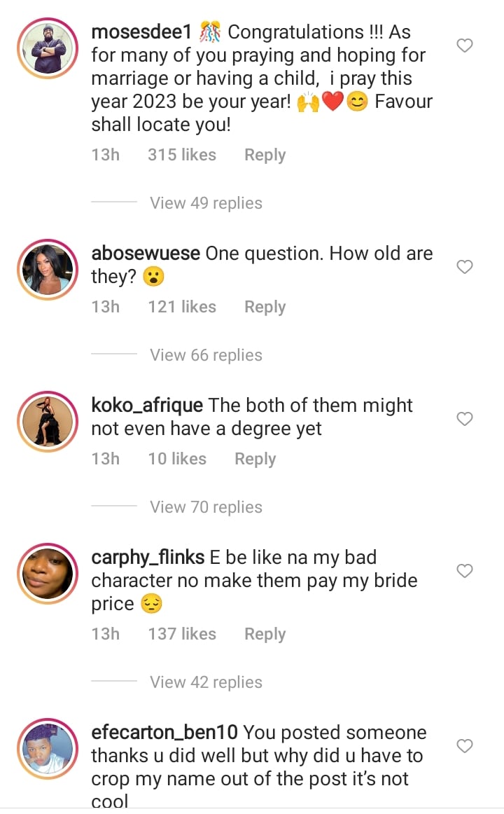The height and width of the screenshot is (814, 504).
Task: View carphy_flinks' profile photo
Action: pyautogui.click(x=48, y=574)
